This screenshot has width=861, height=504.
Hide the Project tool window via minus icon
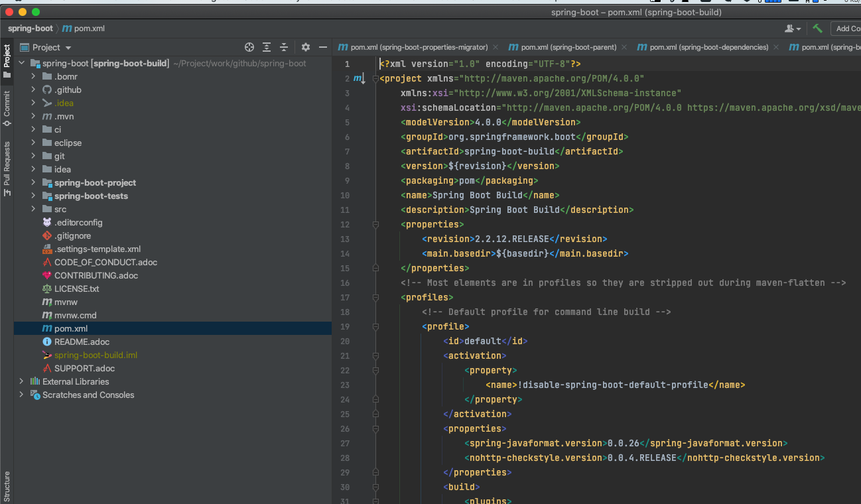[x=323, y=47]
